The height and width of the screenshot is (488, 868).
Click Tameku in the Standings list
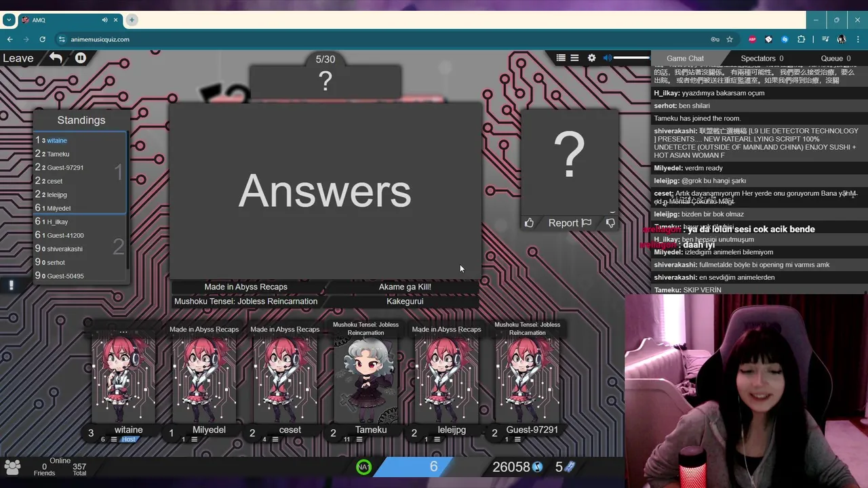(58, 154)
